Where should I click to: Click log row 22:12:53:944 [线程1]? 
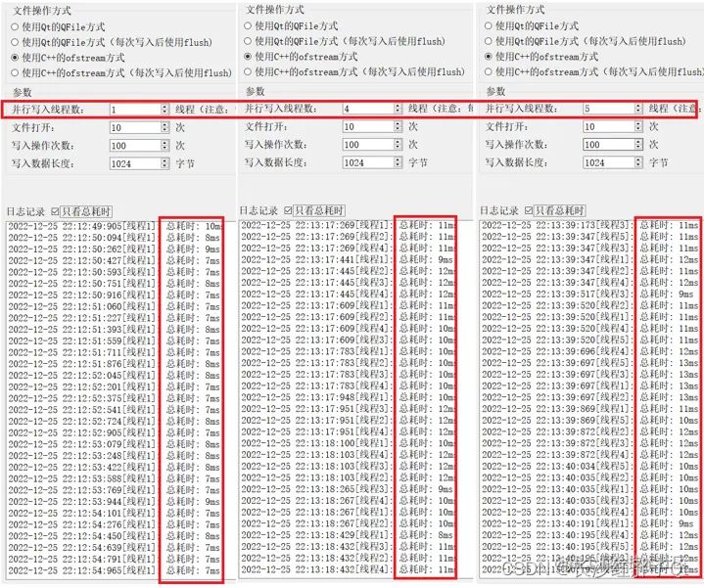(115, 502)
